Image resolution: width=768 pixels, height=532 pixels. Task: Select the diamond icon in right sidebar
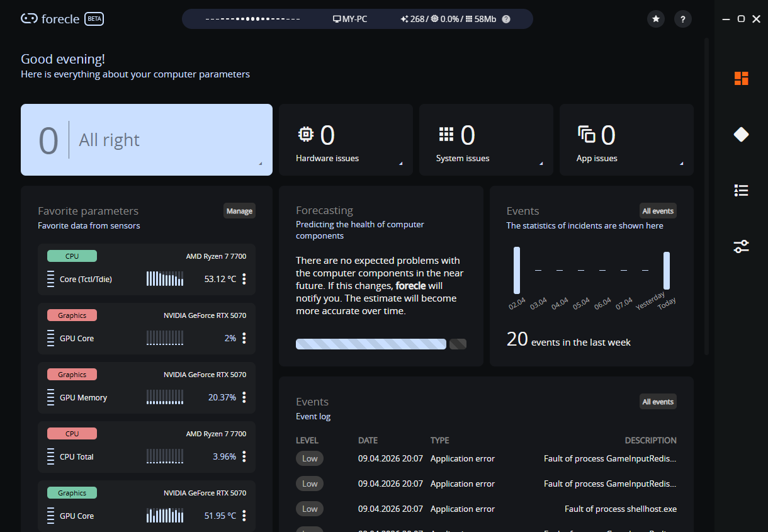click(741, 134)
